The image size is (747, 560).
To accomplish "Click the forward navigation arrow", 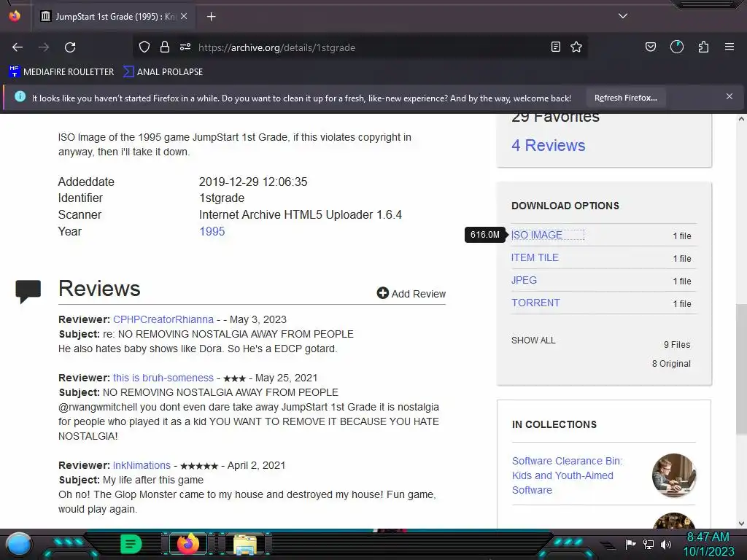I will pos(44,47).
